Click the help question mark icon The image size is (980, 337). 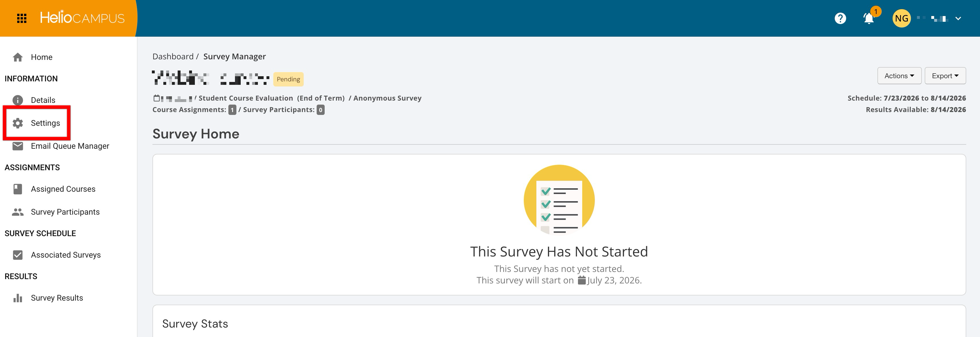[840, 18]
